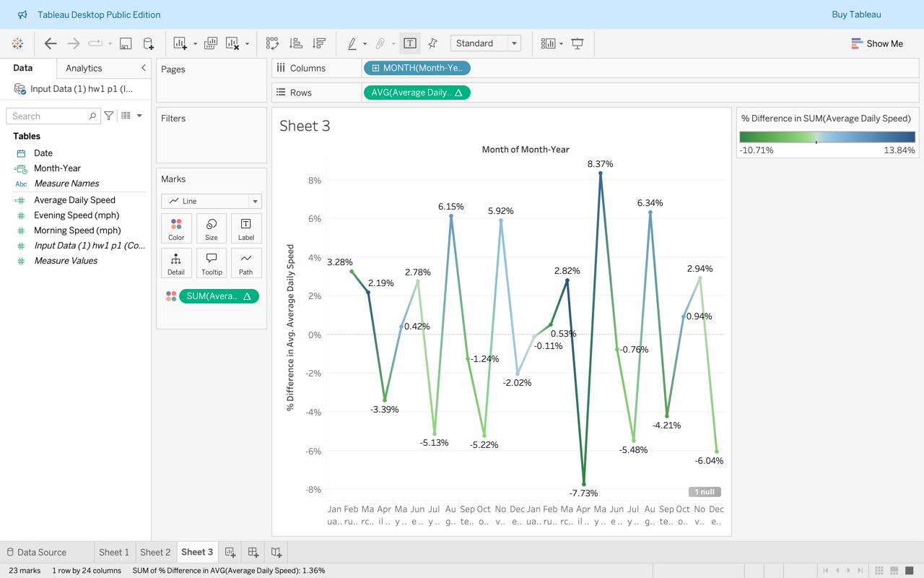Toggle the Fix Axes pin icon
Image resolution: width=924 pixels, height=578 pixels.
(x=433, y=43)
